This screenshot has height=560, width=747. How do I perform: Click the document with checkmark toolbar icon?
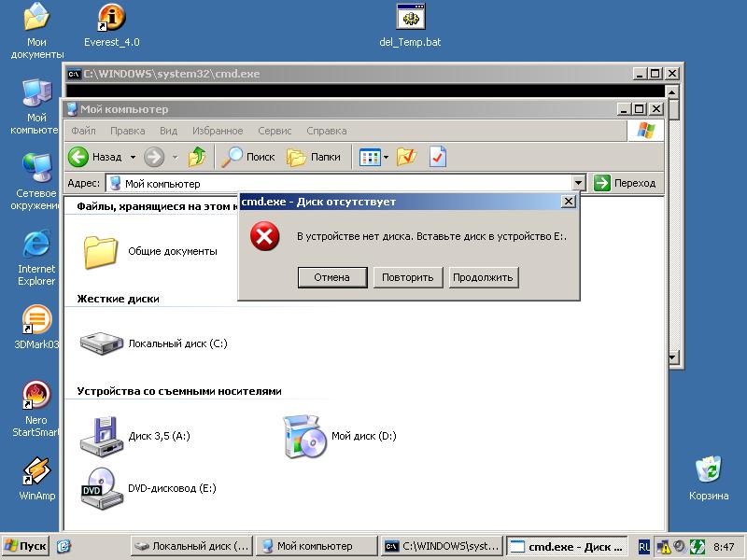437,157
